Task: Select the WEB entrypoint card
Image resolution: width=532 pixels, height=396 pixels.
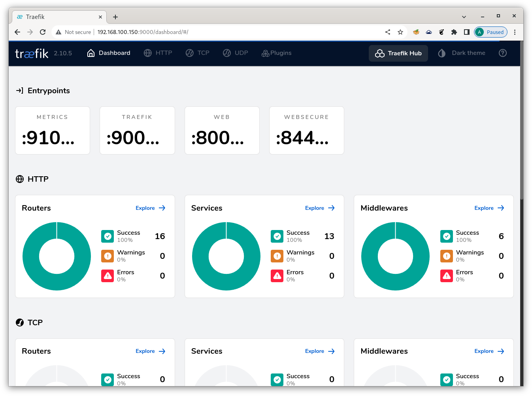Action: point(222,130)
